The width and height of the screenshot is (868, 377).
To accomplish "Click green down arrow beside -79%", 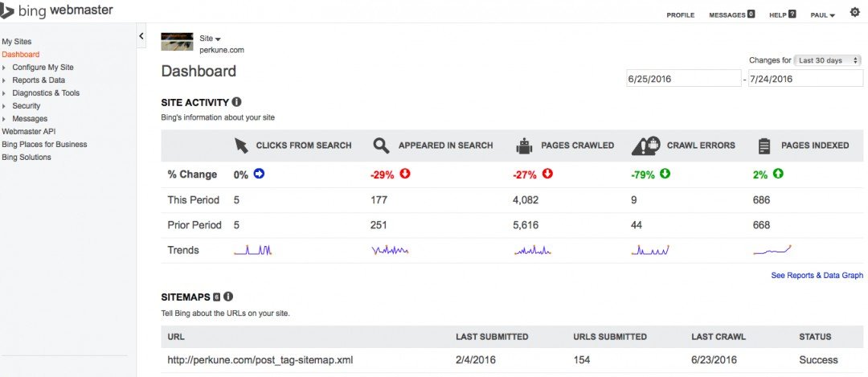I will [x=665, y=174].
